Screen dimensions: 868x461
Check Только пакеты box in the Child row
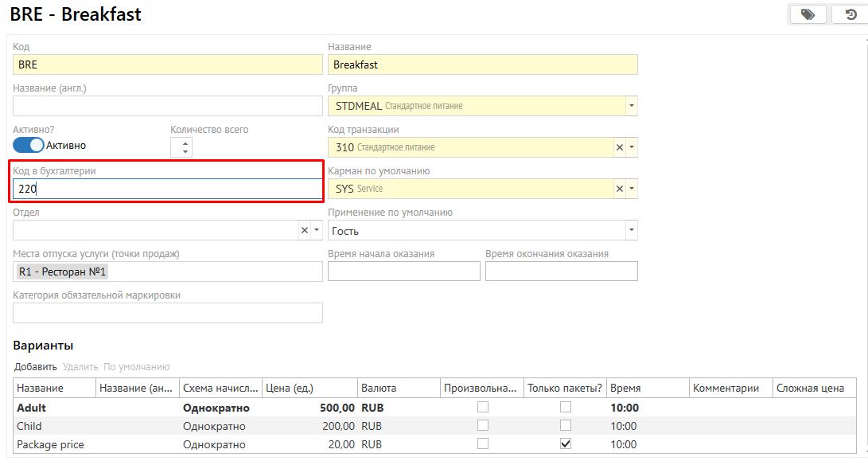565,426
